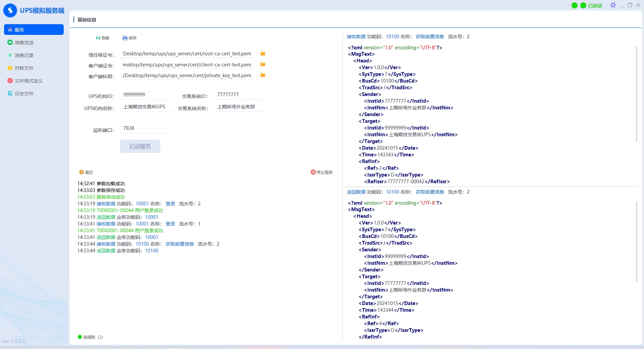Click the 启动服务 button
Screen dimensions: 644x349
tap(140, 146)
